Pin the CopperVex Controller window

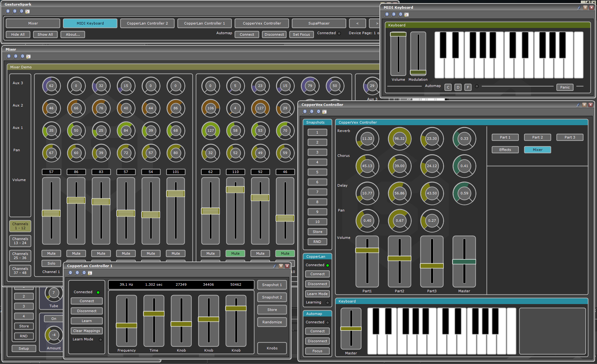[x=578, y=105]
